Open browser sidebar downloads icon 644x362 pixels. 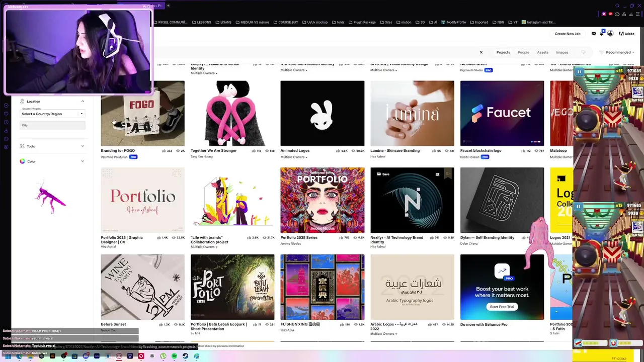6,131
